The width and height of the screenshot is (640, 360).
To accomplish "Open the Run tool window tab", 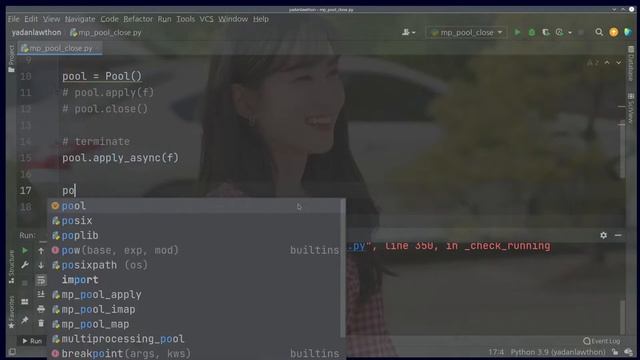I will (32, 341).
